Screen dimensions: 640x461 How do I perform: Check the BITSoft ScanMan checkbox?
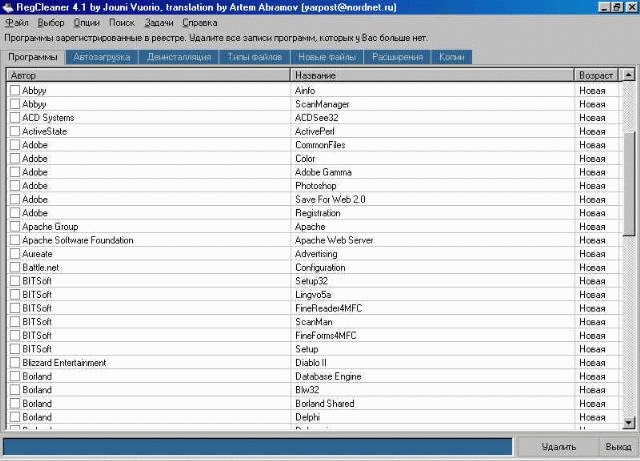[15, 322]
